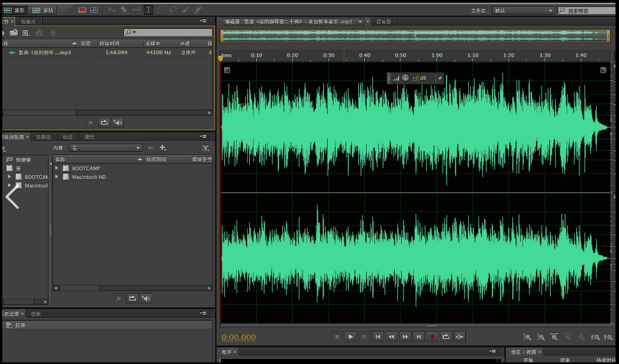Toggle skip selection in transport bar
The image size is (619, 364).
click(x=459, y=337)
